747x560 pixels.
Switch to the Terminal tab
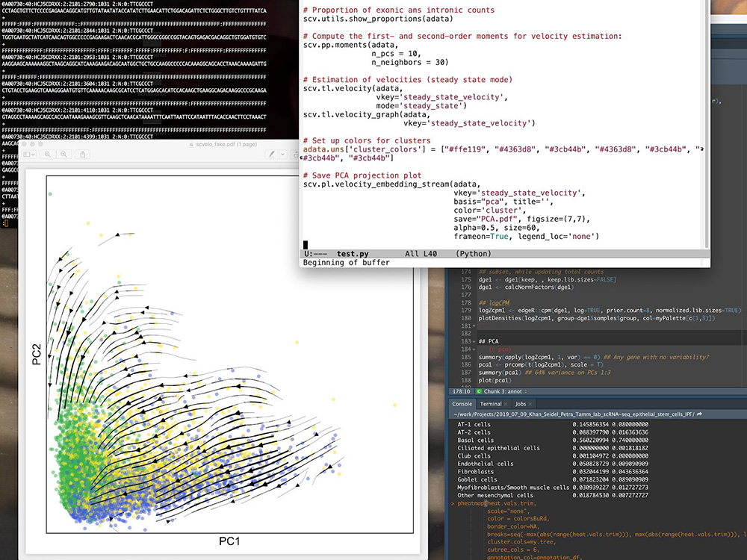coord(490,403)
